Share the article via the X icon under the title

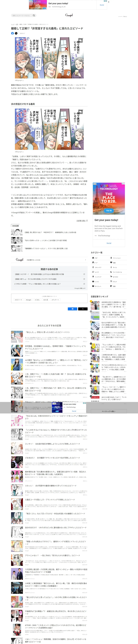pyautogui.click(x=16, y=33)
